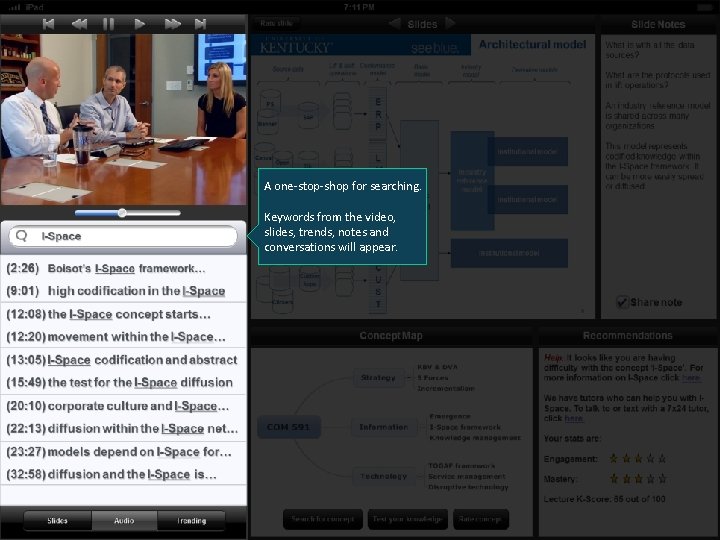The height and width of the screenshot is (540, 720).
Task: Skip to the end of the video
Action: click(x=201, y=24)
